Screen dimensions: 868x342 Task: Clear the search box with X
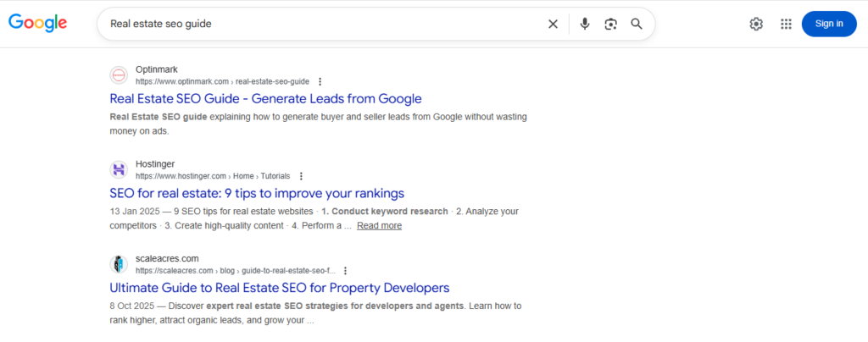(553, 24)
